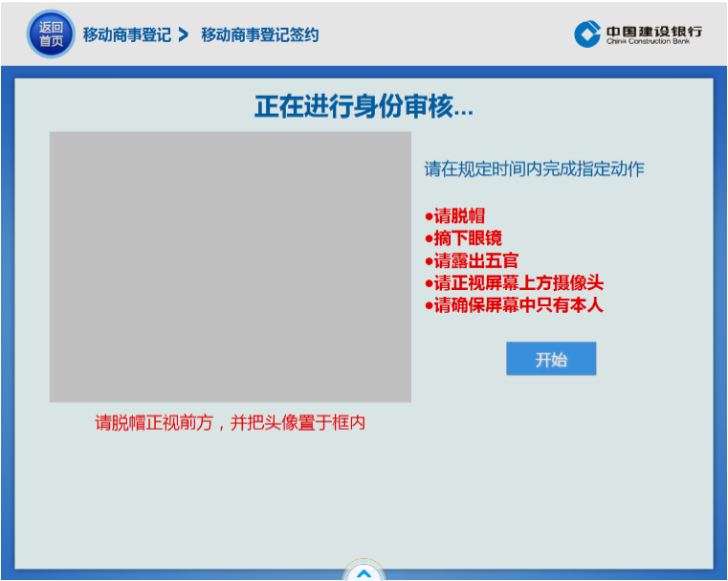
Task: Click the red bullet dot before 摘下眼镜
Action: [429, 239]
